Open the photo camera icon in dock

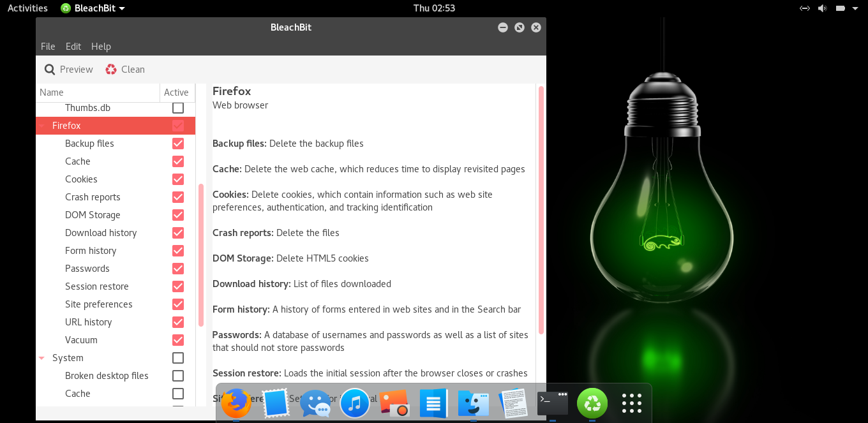point(394,403)
